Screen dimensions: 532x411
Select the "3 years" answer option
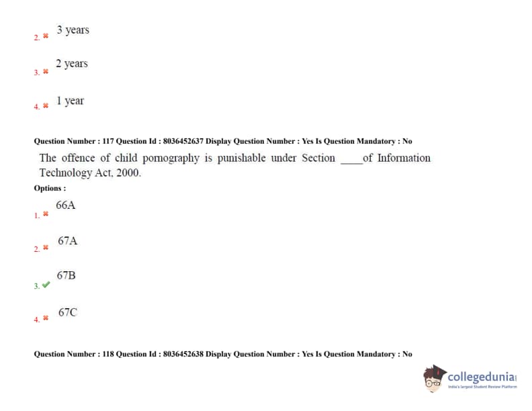73,30
